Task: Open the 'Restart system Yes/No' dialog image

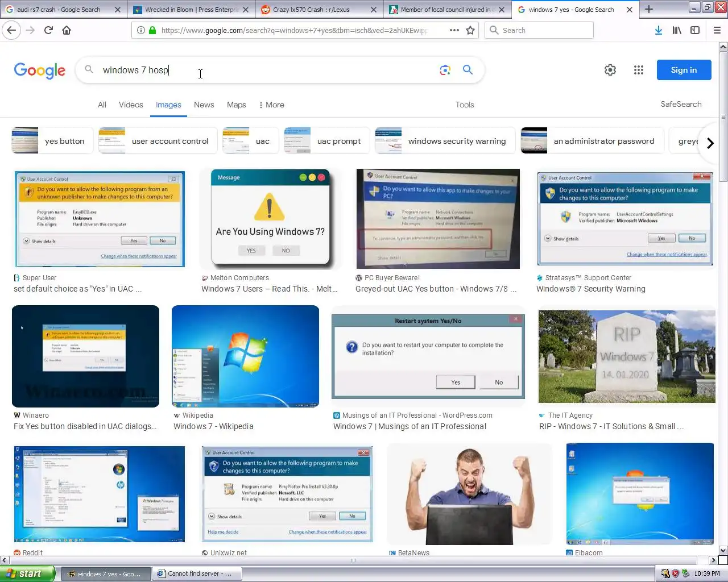Action: tap(428, 356)
